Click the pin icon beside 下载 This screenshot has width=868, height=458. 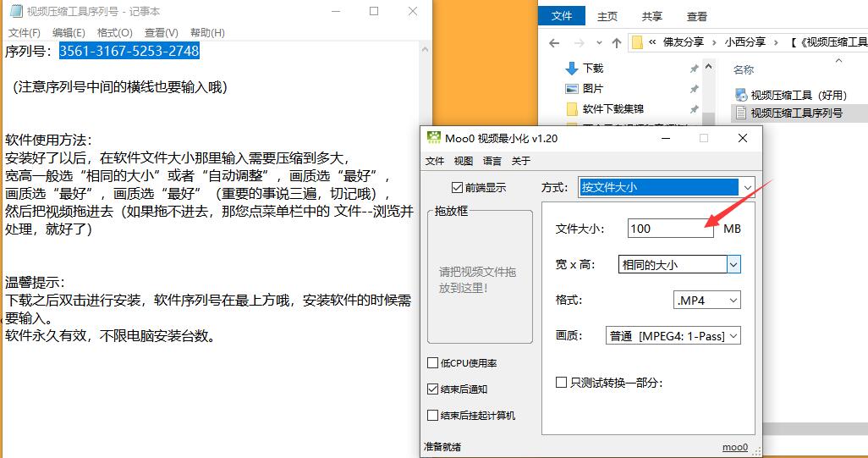pyautogui.click(x=694, y=69)
